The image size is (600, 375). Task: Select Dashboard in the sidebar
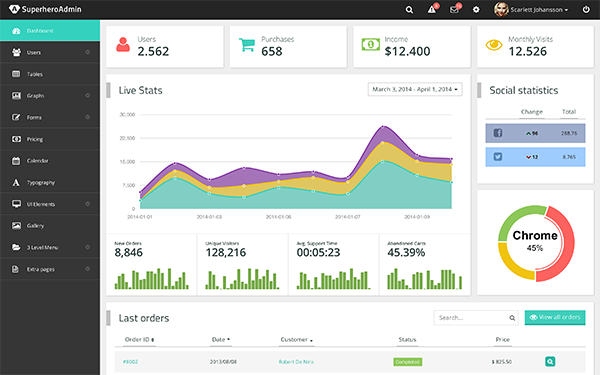[50, 31]
